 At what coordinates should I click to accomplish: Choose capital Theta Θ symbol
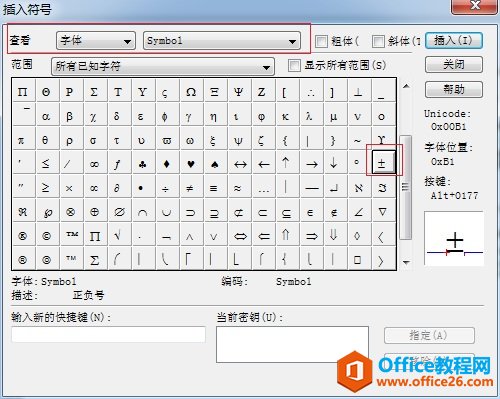[46, 91]
